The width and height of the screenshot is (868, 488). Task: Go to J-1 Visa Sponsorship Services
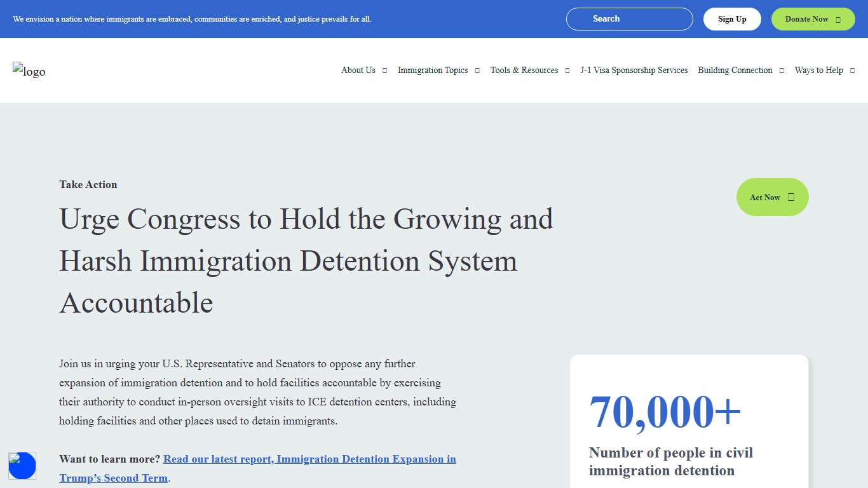(634, 71)
